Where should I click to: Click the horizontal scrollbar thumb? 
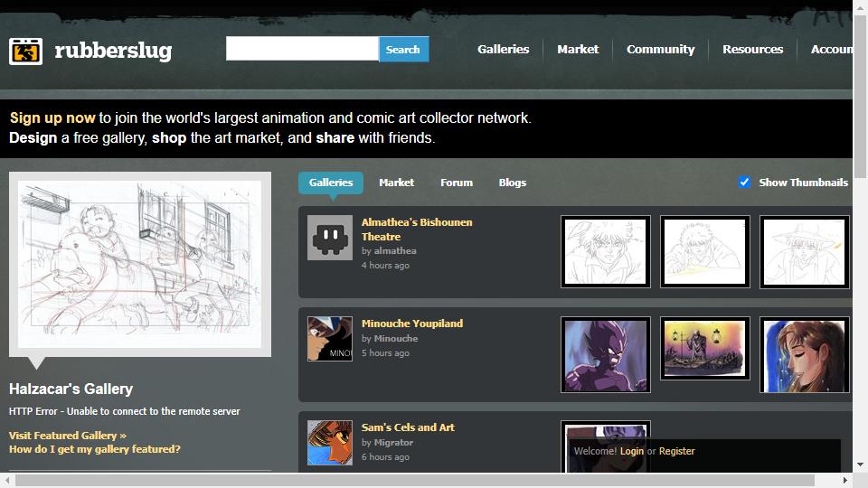coord(415,480)
